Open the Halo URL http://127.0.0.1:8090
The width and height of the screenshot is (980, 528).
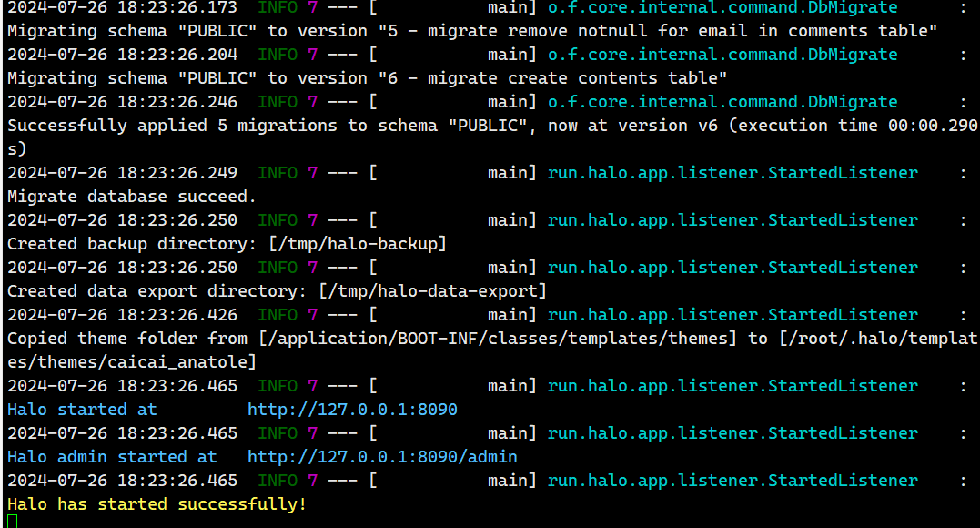352,410
